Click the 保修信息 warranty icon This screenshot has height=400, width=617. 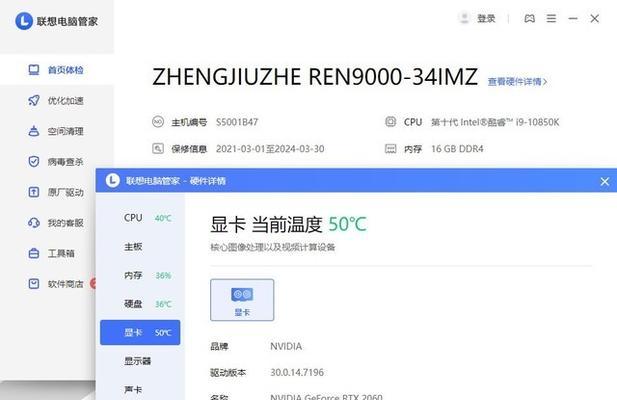(158, 149)
